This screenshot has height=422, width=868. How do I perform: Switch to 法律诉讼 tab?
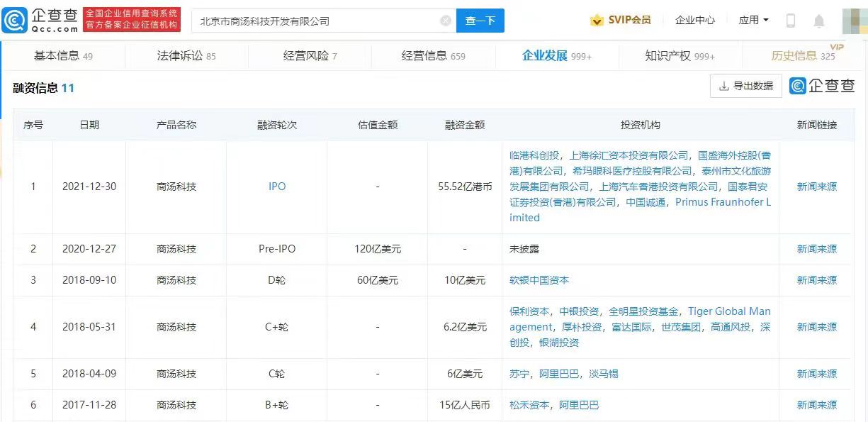[x=186, y=56]
